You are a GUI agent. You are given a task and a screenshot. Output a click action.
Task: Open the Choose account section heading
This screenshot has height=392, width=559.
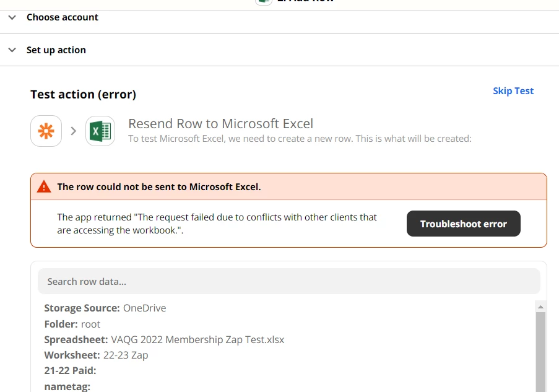(x=63, y=17)
